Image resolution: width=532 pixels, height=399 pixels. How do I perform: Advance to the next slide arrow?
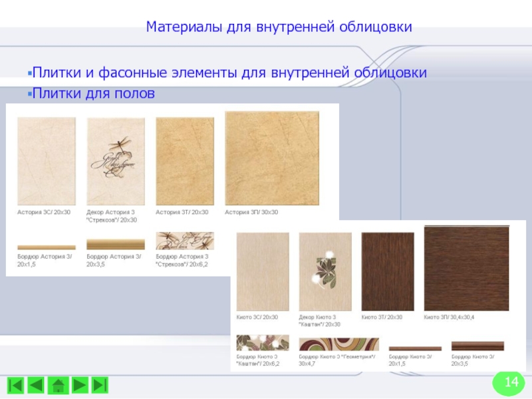point(79,384)
